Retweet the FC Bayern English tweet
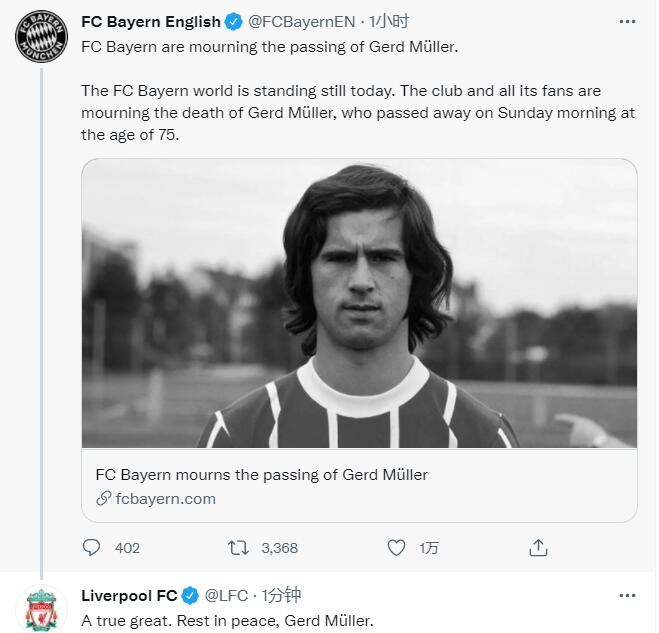This screenshot has width=659, height=633. (x=239, y=548)
